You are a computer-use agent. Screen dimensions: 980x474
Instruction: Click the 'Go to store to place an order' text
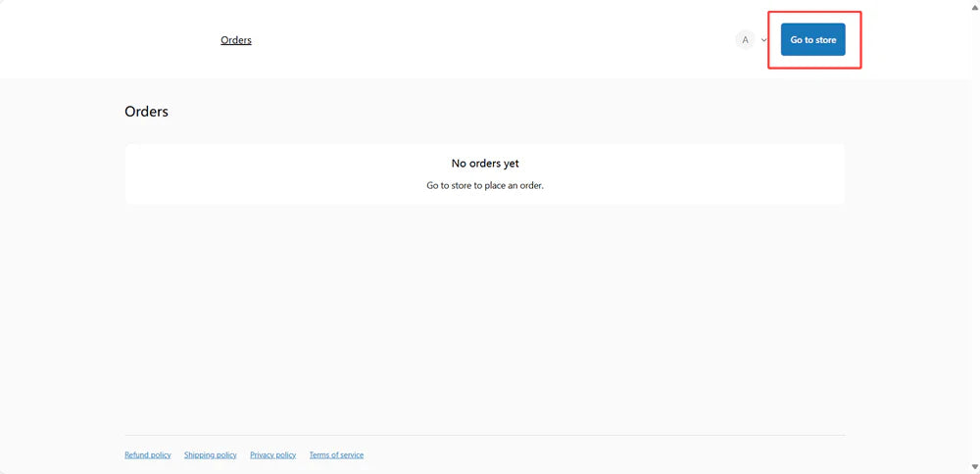click(485, 185)
